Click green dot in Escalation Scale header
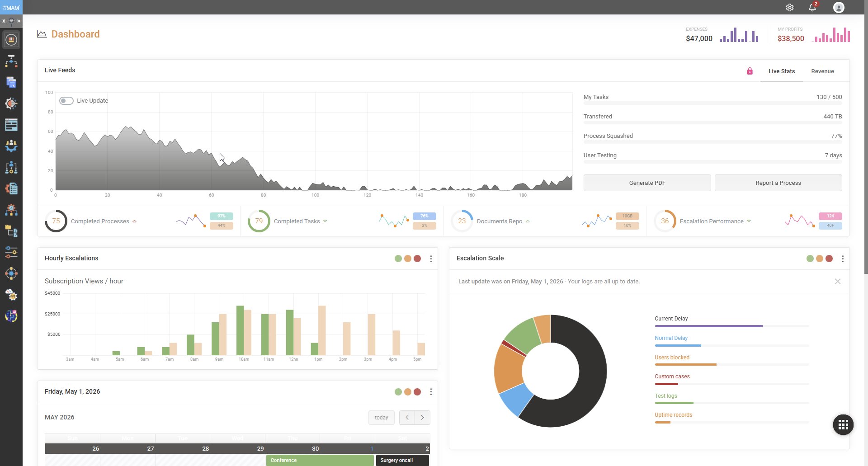 (810, 259)
